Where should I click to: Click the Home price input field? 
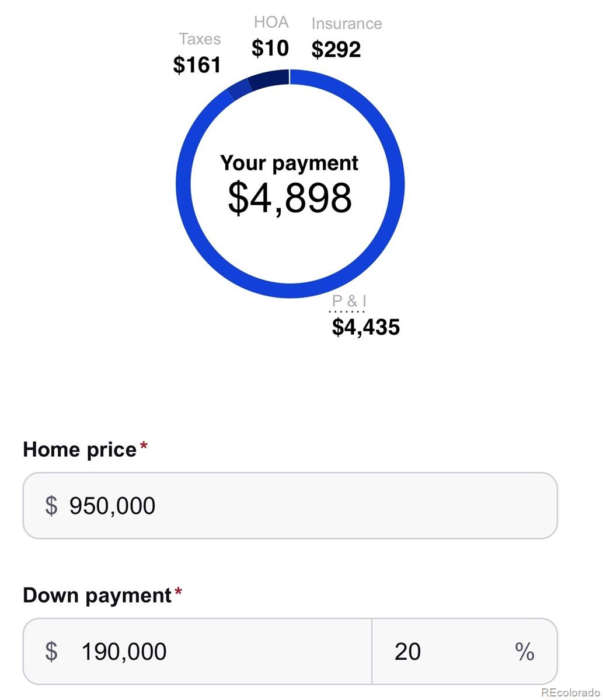(x=290, y=506)
